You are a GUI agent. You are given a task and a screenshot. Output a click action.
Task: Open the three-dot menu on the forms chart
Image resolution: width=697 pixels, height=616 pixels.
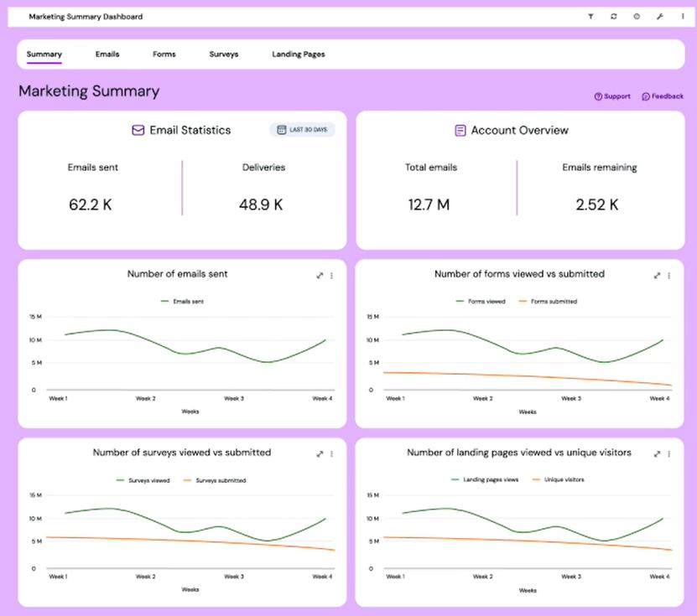[669, 275]
